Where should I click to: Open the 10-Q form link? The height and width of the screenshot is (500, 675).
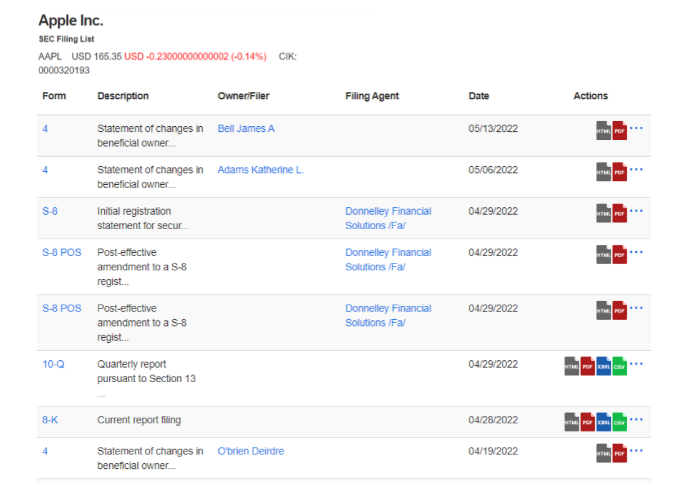tap(53, 365)
